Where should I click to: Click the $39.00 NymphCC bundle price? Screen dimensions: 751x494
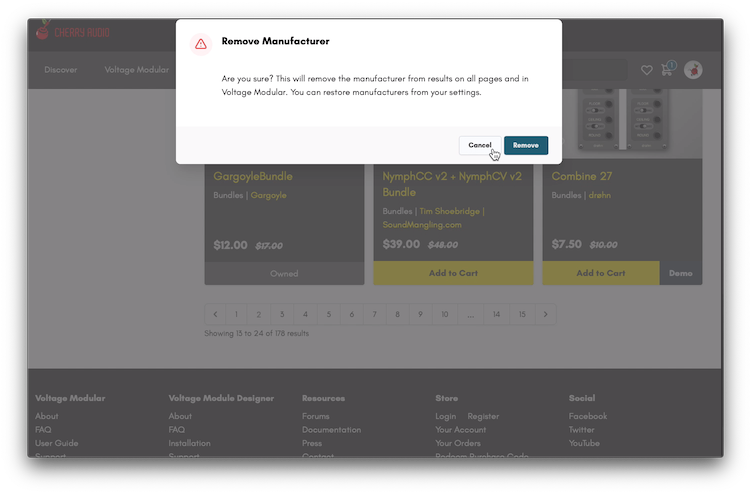(x=401, y=244)
